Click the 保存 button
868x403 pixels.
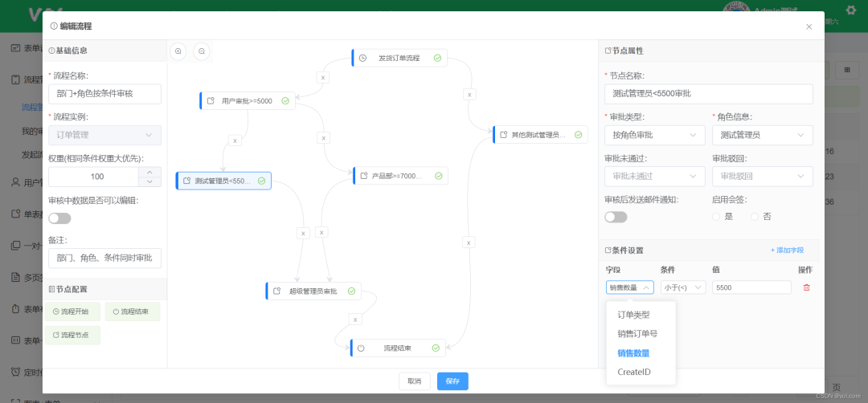[452, 381]
